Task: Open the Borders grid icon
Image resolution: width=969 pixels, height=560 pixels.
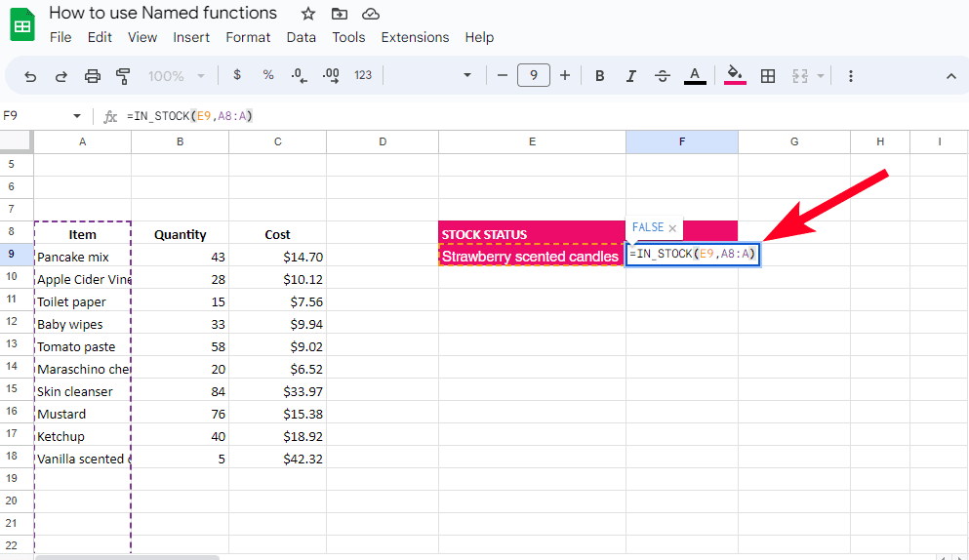Action: 768,76
